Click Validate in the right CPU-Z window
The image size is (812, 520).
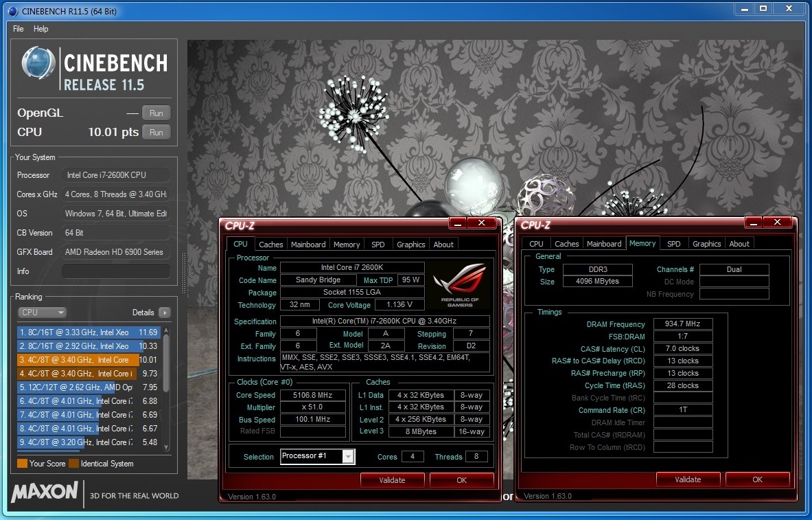pyautogui.click(x=688, y=479)
